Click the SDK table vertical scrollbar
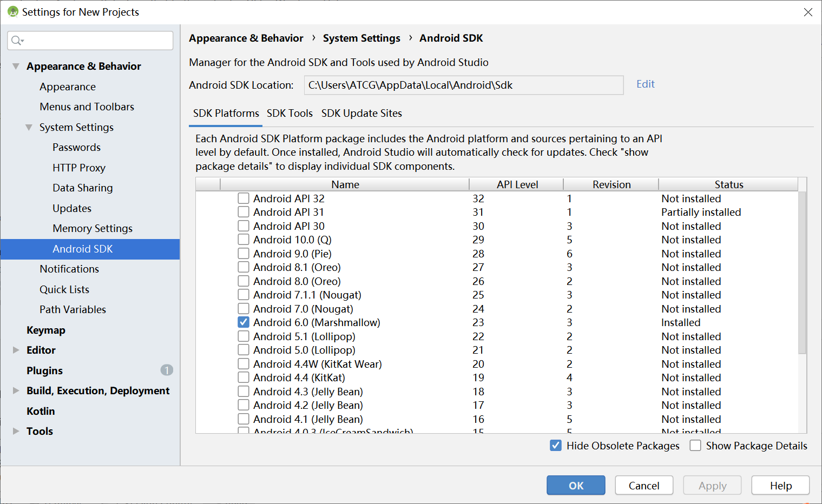 802,272
